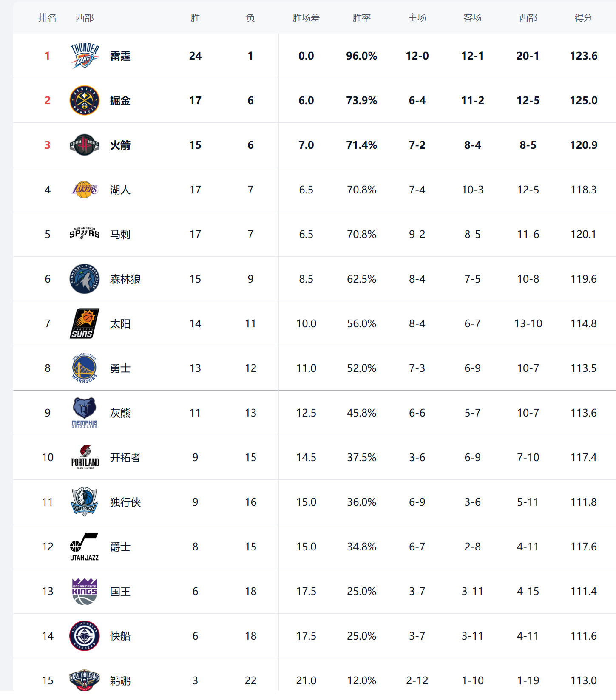Click the 主场 column header
This screenshot has width=616, height=700.
417,18
